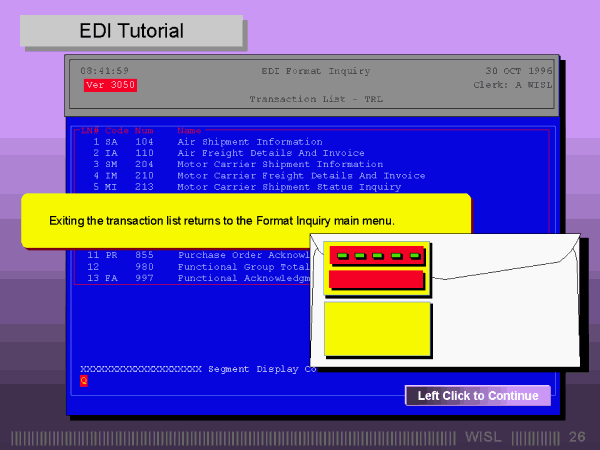Click the solid red bar in envelope

[x=377, y=280]
